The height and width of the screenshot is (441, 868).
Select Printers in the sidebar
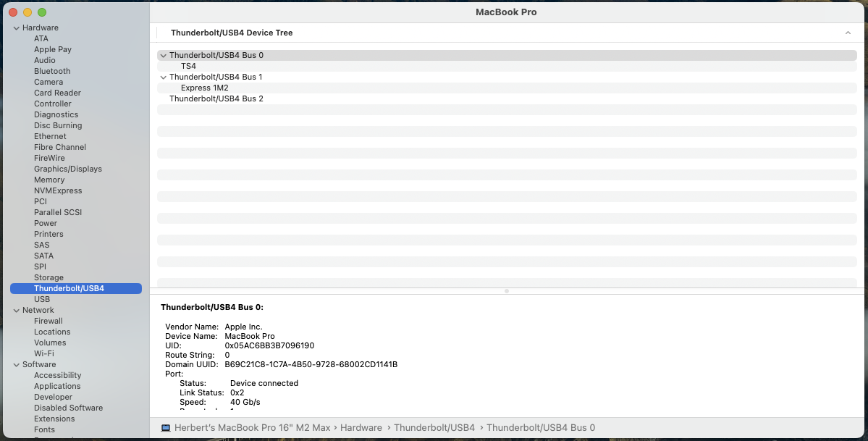coord(49,234)
